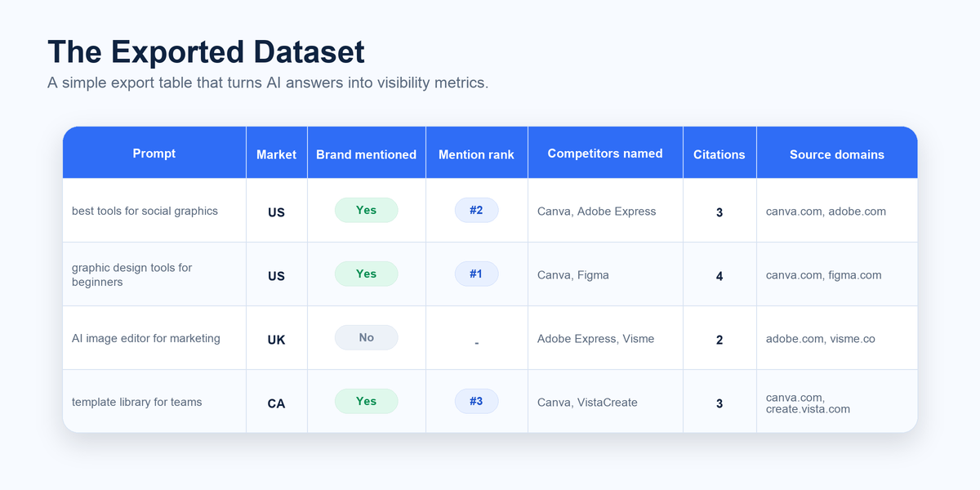The width and height of the screenshot is (980, 490).
Task: Select the 'best tools for social graphics' prompt
Action: [x=145, y=211]
